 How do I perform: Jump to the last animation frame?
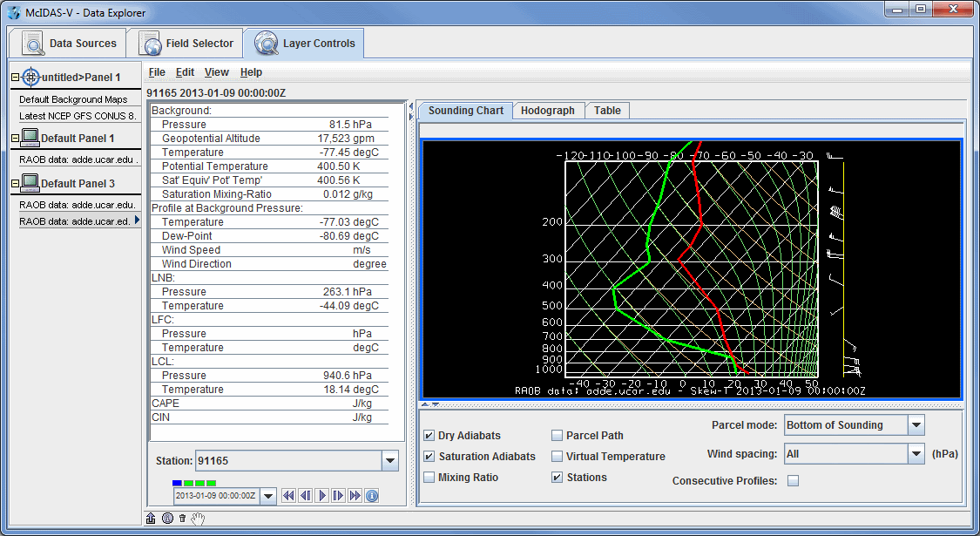[x=355, y=496]
